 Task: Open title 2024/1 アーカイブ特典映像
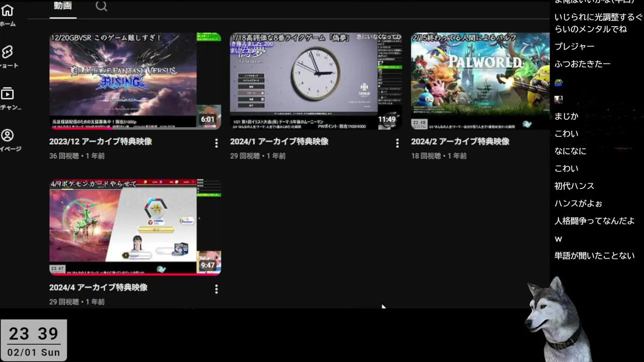[x=279, y=142]
